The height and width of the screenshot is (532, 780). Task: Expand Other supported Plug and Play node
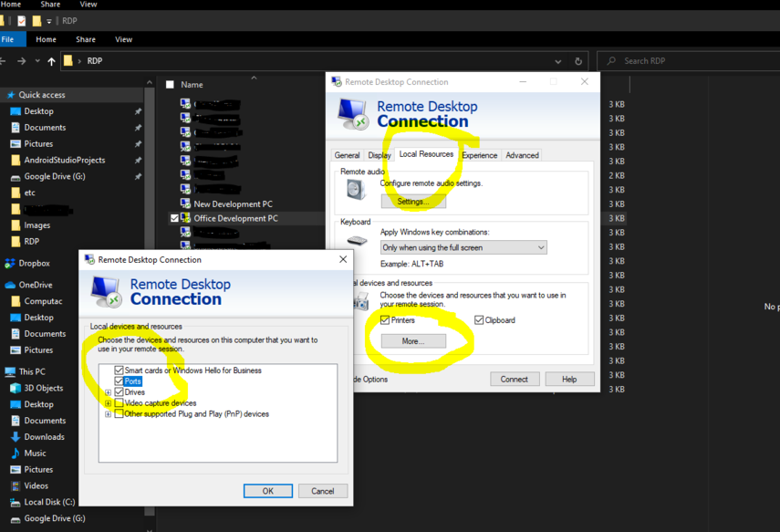point(108,414)
